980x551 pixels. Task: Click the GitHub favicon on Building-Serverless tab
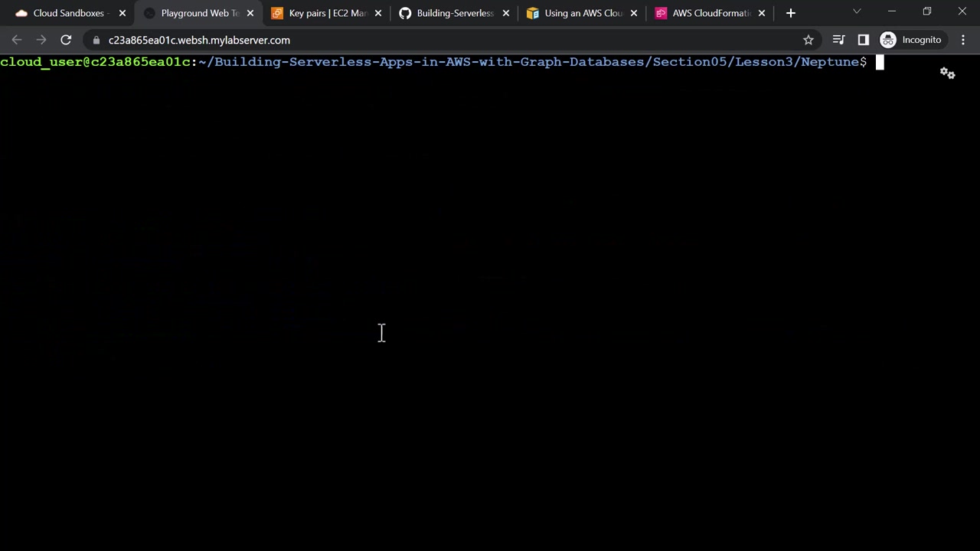pyautogui.click(x=405, y=13)
